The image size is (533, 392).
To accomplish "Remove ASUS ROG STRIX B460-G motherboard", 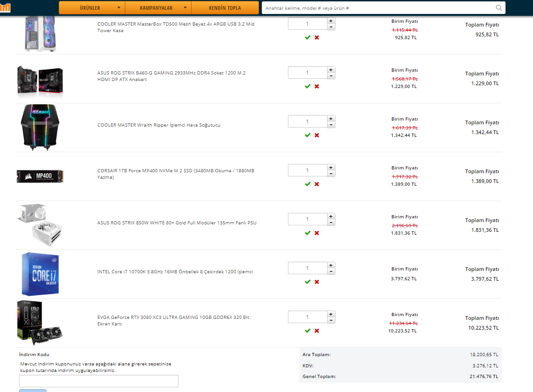I will pyautogui.click(x=317, y=86).
